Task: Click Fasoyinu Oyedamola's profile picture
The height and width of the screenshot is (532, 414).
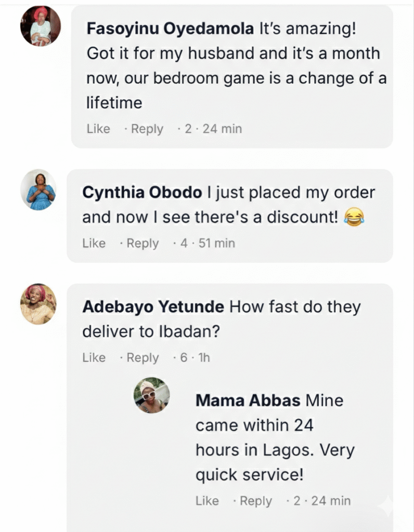Action: click(41, 26)
